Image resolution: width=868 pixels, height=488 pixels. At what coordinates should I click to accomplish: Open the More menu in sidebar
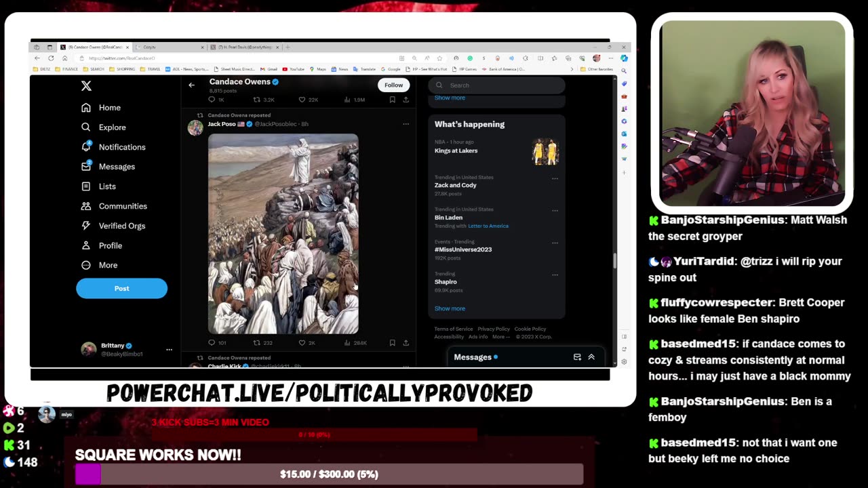pyautogui.click(x=99, y=265)
